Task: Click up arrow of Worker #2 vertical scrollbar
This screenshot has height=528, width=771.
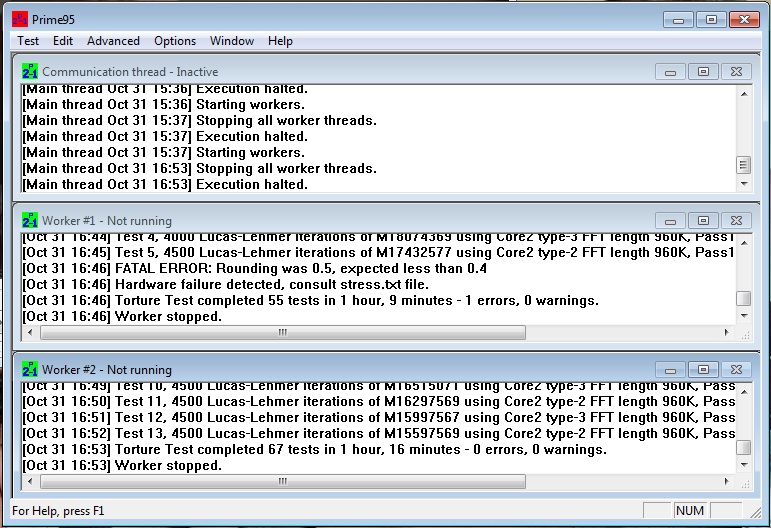Action: [x=744, y=391]
